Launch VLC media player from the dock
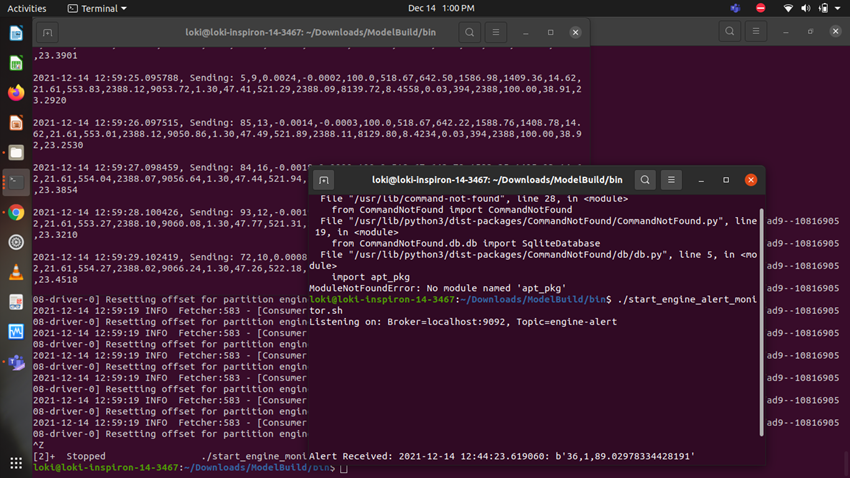This screenshot has height=478, width=850. click(x=16, y=272)
